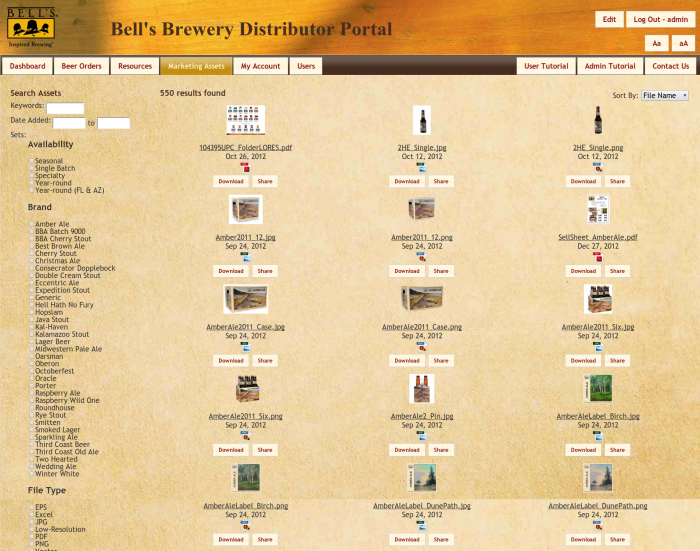Download SellSheet_AmberAle.pdf
Image resolution: width=700 pixels, height=551 pixels.
tap(583, 271)
